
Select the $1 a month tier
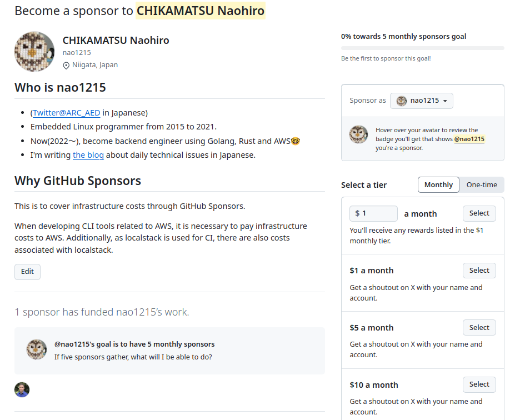pyautogui.click(x=479, y=271)
